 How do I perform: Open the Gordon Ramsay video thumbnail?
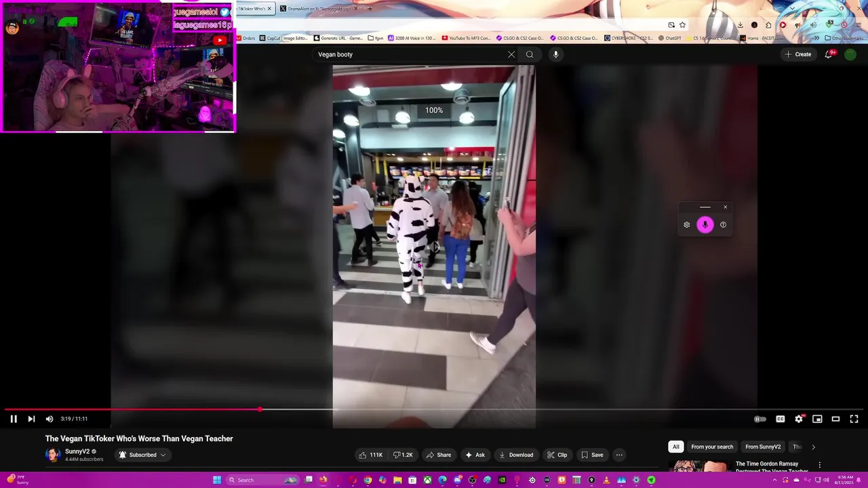699,466
